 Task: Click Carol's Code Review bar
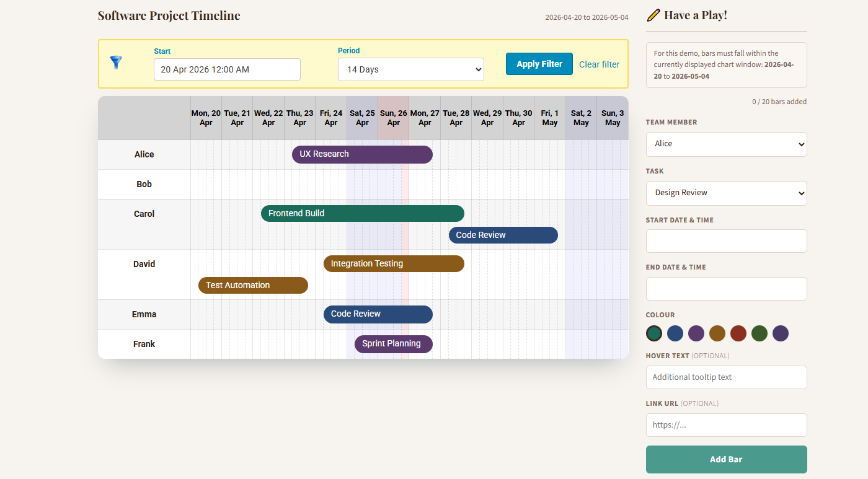[503, 235]
